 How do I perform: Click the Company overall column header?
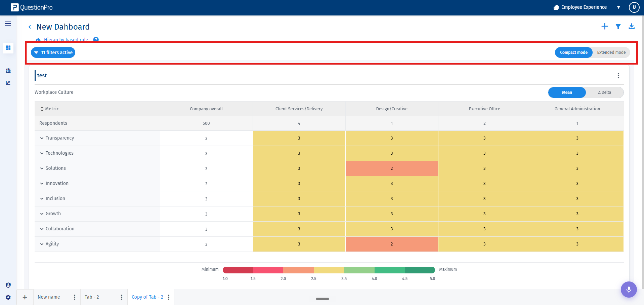206,109
